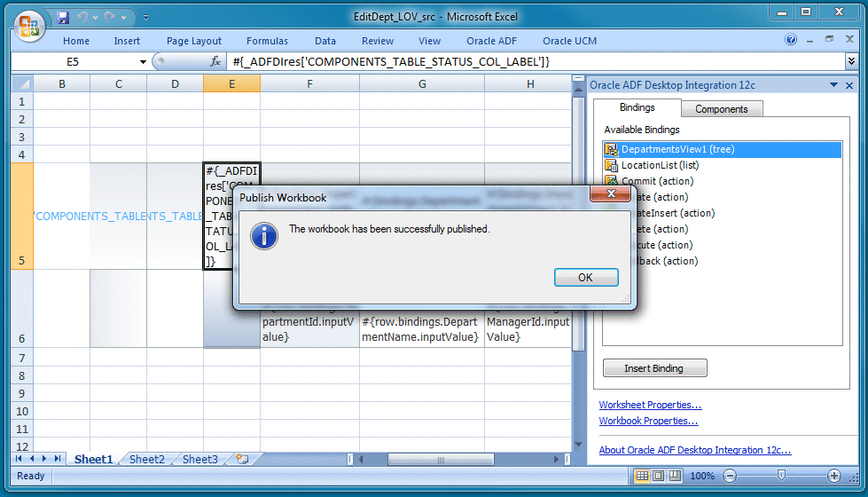
Task: Open Worksheet Properties link
Action: [650, 405]
